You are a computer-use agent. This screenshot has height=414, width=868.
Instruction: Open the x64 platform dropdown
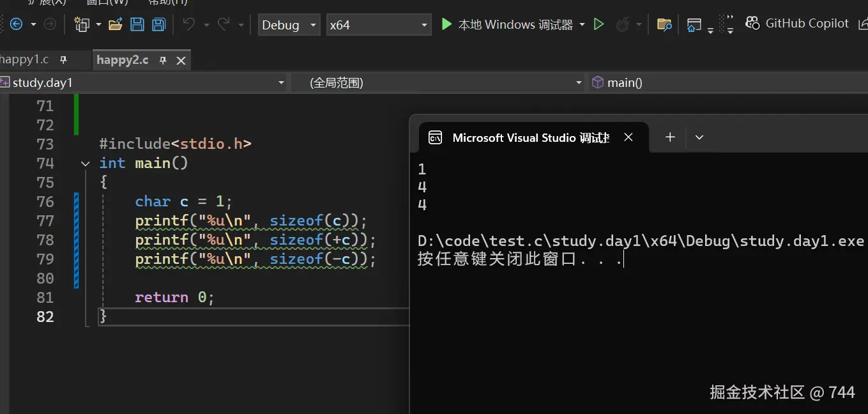click(379, 24)
